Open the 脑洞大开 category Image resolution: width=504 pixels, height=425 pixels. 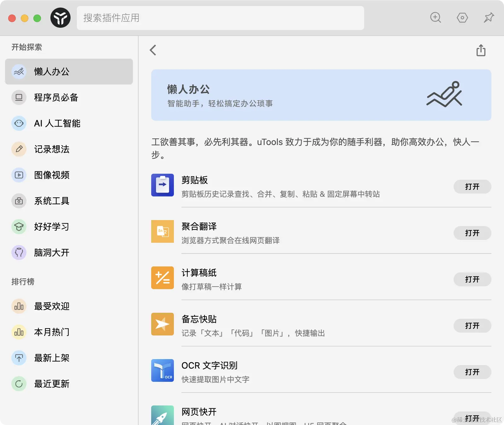69,253
